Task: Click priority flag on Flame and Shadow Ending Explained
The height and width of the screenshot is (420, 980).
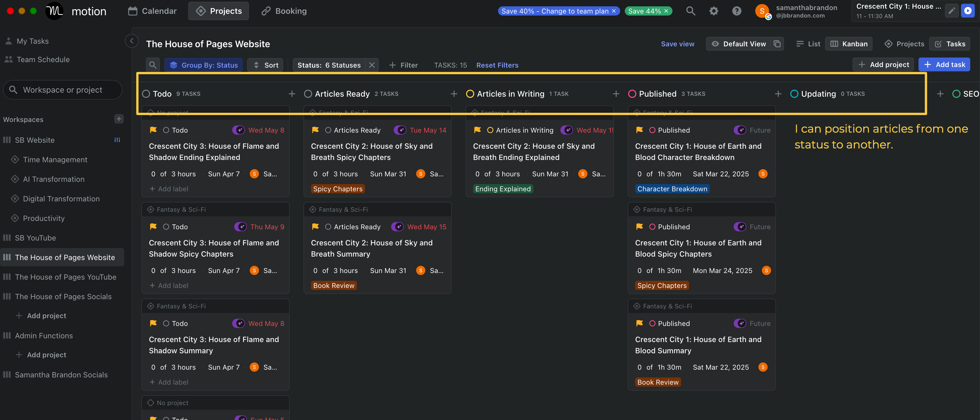Action: (153, 130)
